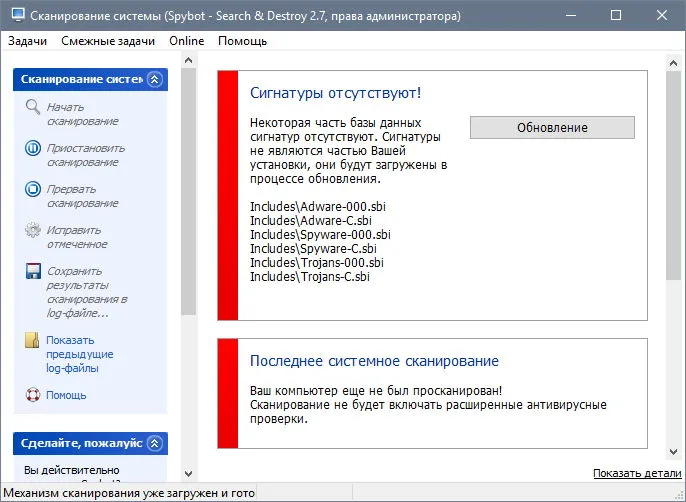Click the main panel scrollbar up arrow

pyautogui.click(x=673, y=64)
